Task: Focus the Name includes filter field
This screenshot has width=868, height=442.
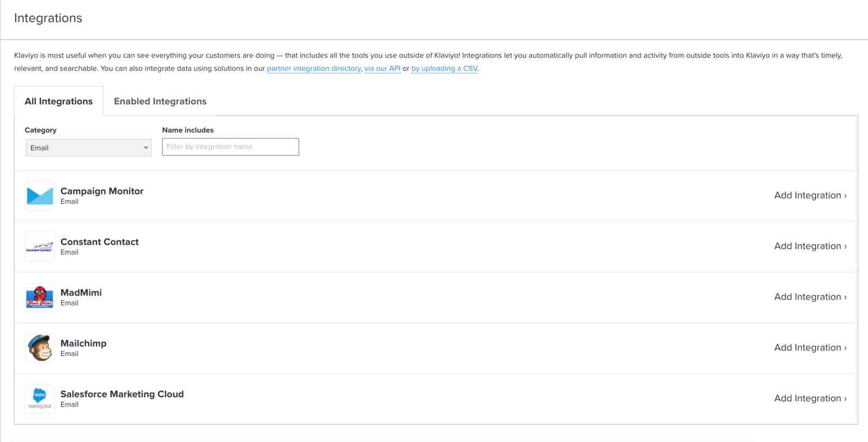Action: pyautogui.click(x=231, y=147)
